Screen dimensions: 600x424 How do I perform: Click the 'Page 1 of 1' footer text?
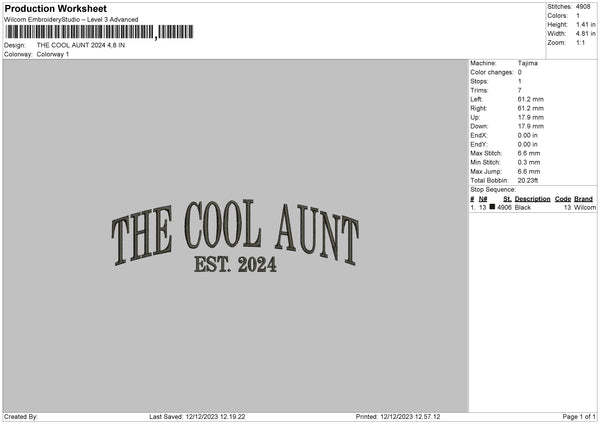pyautogui.click(x=579, y=417)
